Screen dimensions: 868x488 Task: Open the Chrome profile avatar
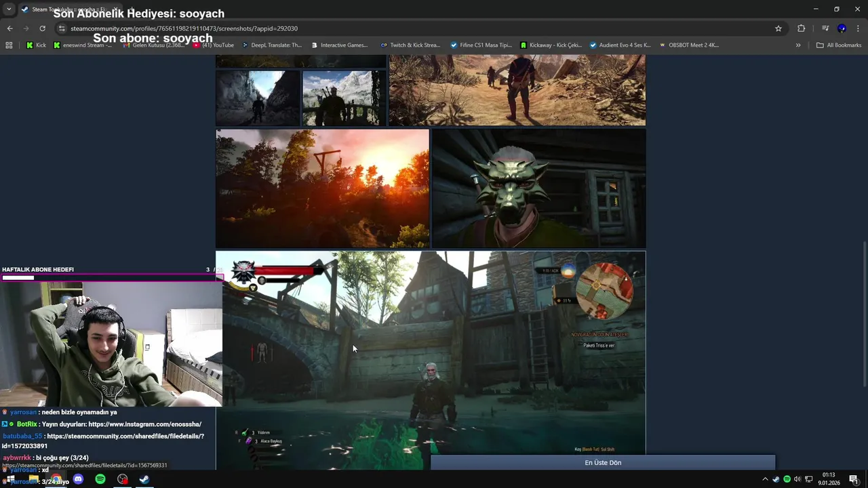click(x=842, y=28)
